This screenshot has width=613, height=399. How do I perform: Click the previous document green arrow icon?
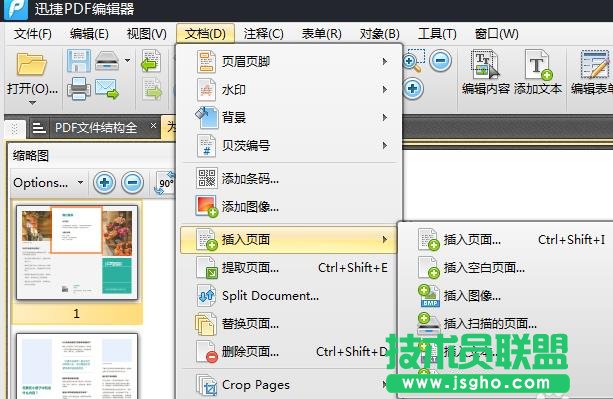point(151,61)
